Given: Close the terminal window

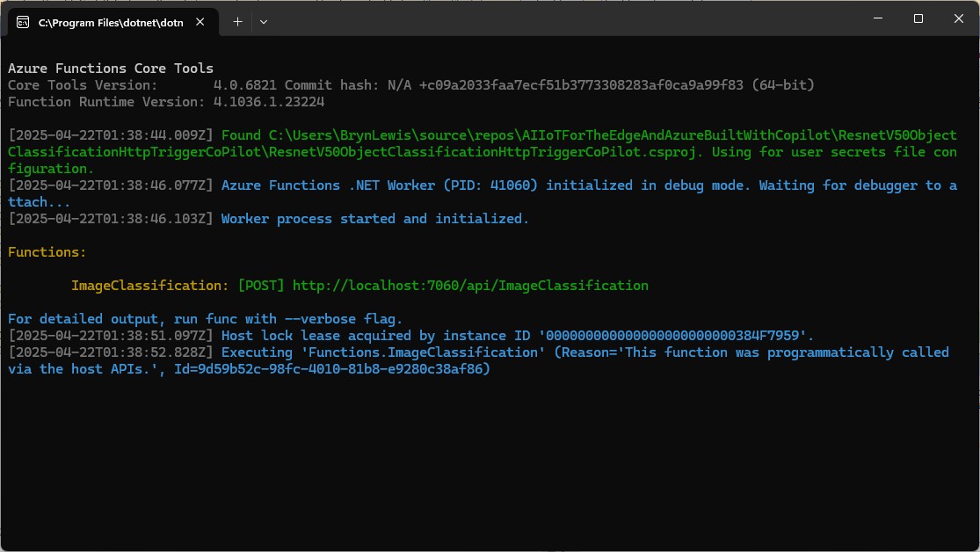Looking at the screenshot, I should click(958, 18).
